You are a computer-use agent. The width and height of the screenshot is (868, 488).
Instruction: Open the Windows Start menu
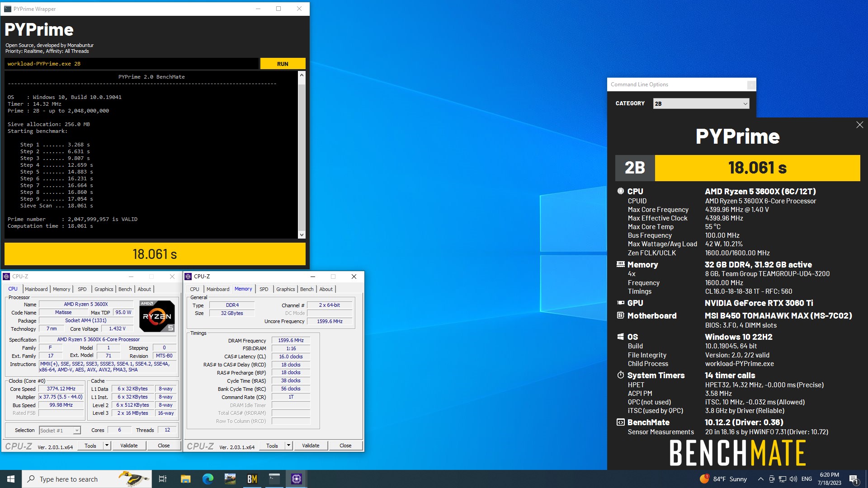coord(11,479)
